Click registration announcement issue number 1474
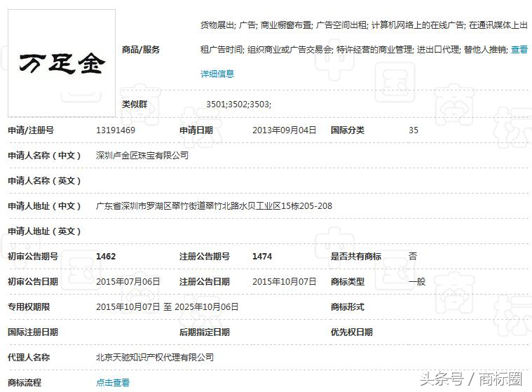Viewport: 532px width, 392px height. (262, 256)
